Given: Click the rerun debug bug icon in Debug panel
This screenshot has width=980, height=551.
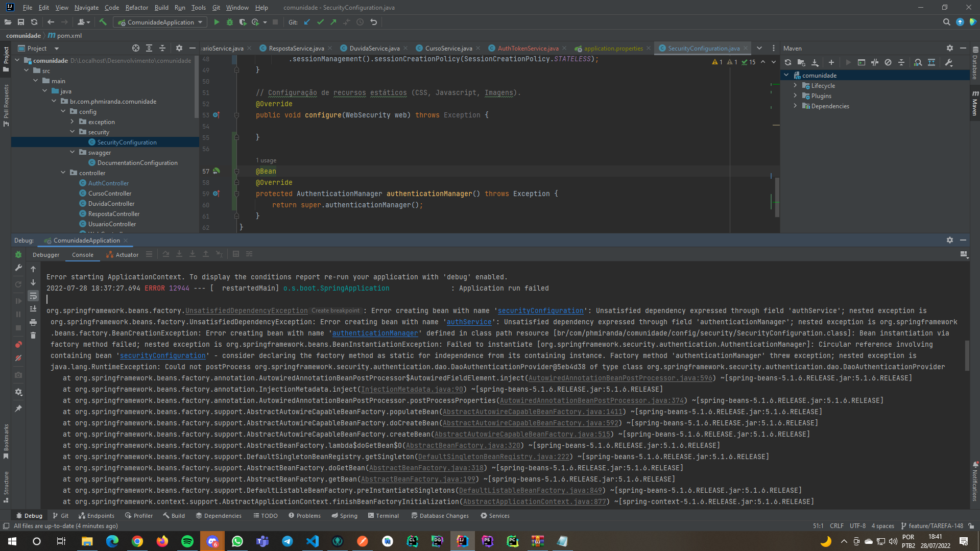Looking at the screenshot, I should (18, 254).
